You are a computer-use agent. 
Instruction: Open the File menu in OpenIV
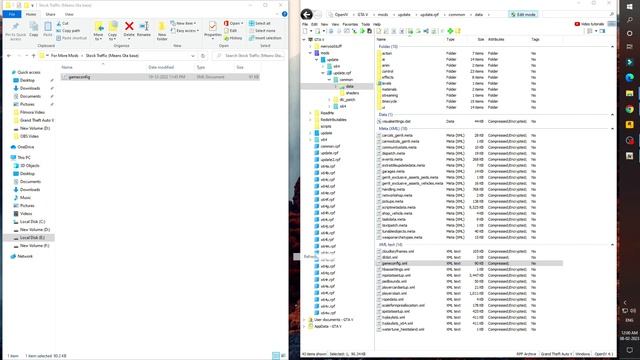305,24
